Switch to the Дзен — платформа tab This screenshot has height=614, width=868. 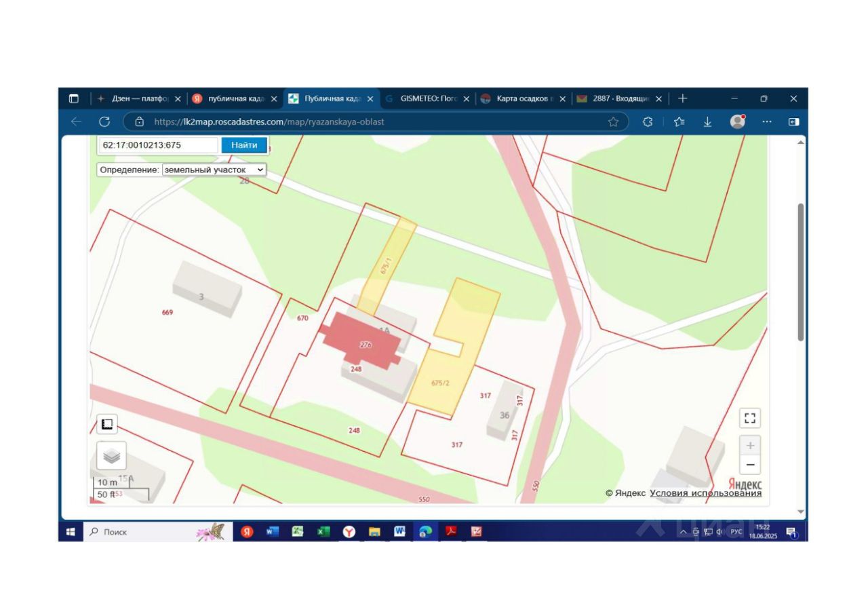(x=138, y=98)
